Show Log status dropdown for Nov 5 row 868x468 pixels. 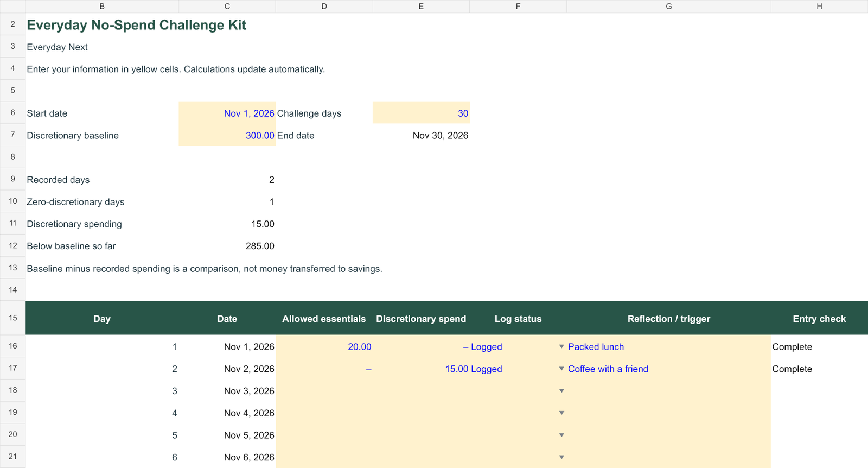point(561,435)
